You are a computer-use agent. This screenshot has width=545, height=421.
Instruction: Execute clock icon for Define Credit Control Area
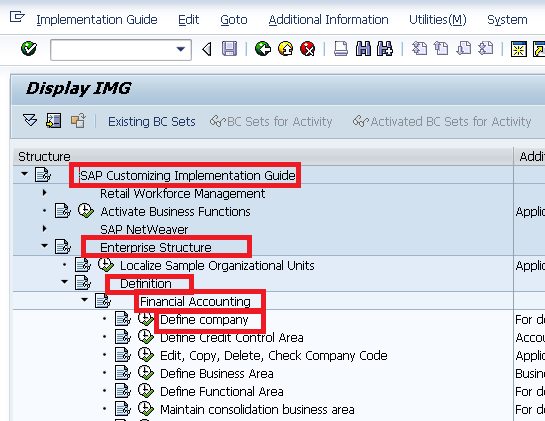click(146, 337)
